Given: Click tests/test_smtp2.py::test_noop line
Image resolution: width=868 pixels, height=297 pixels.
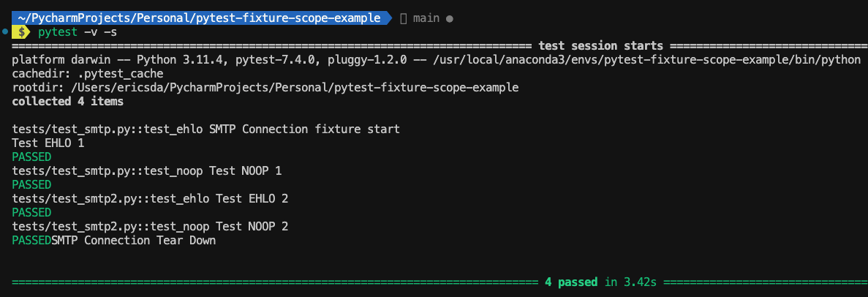Looking at the screenshot, I should pos(150,226).
